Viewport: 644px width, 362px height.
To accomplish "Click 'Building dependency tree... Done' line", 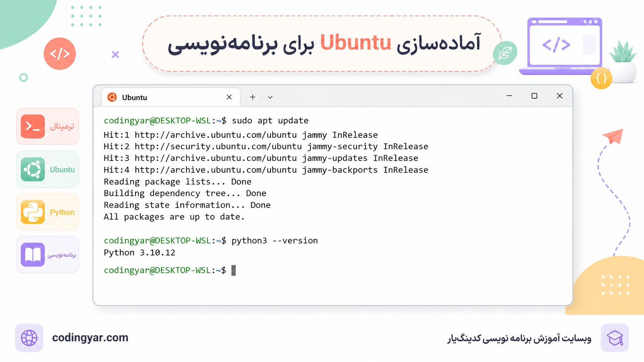I will coord(185,193).
